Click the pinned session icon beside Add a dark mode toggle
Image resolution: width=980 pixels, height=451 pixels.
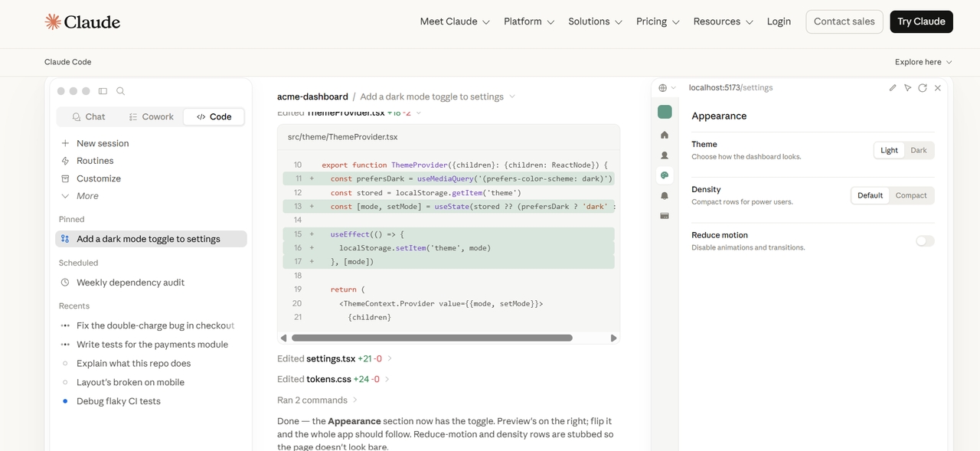tap(65, 239)
